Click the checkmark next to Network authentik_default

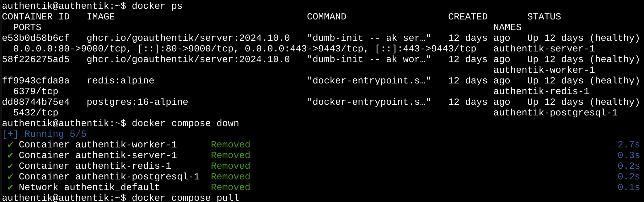[x=10, y=187]
